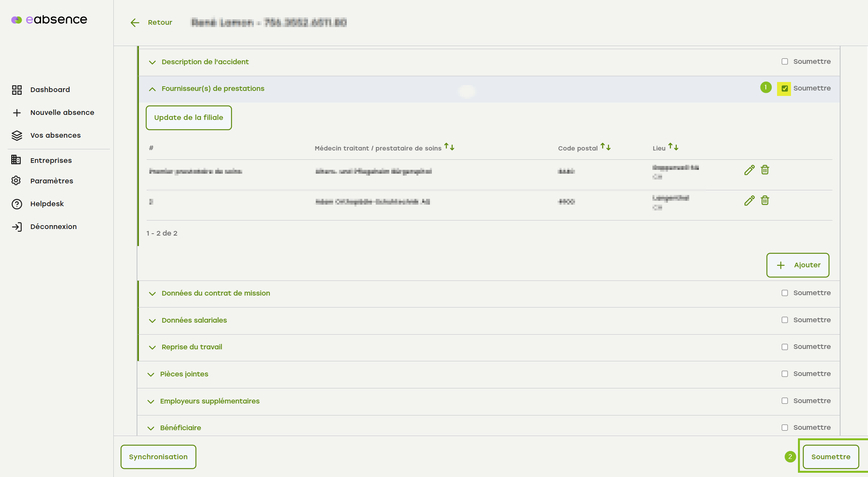Check Soumettre for Description de l'accident

tap(784, 62)
